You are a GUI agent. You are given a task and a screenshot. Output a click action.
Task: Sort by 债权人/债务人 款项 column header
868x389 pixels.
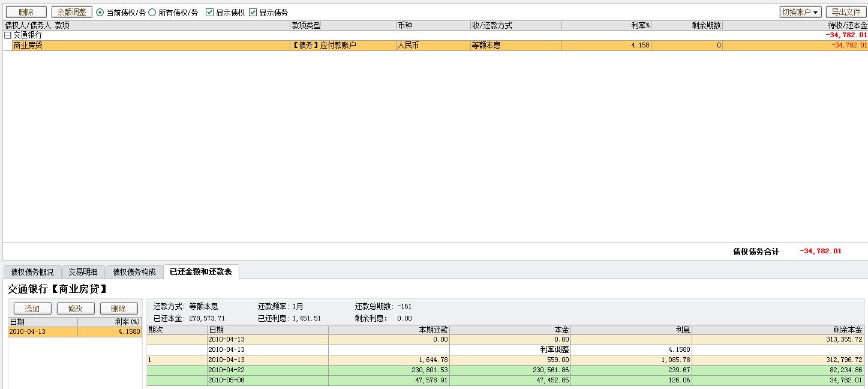(146, 26)
